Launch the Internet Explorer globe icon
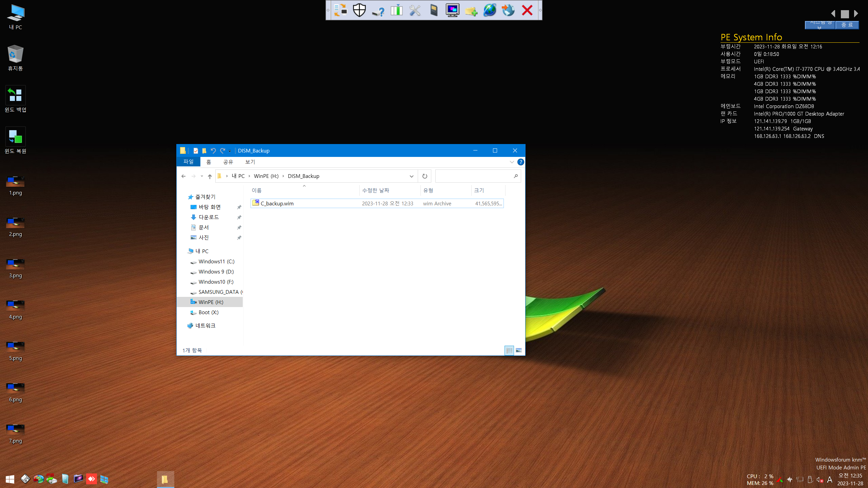This screenshot has width=868, height=488. click(490, 10)
